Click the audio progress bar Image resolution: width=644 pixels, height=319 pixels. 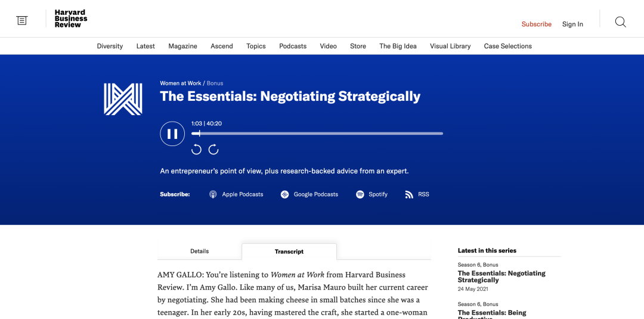click(x=322, y=134)
